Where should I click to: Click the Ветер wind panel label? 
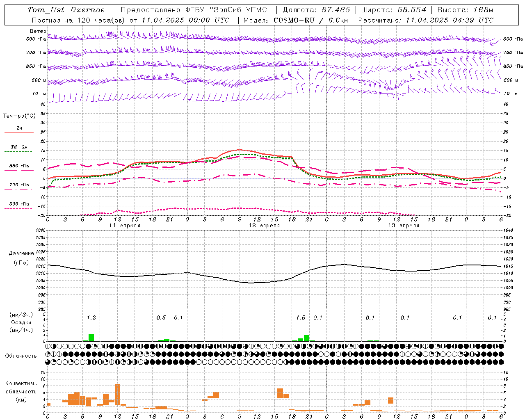[38, 31]
